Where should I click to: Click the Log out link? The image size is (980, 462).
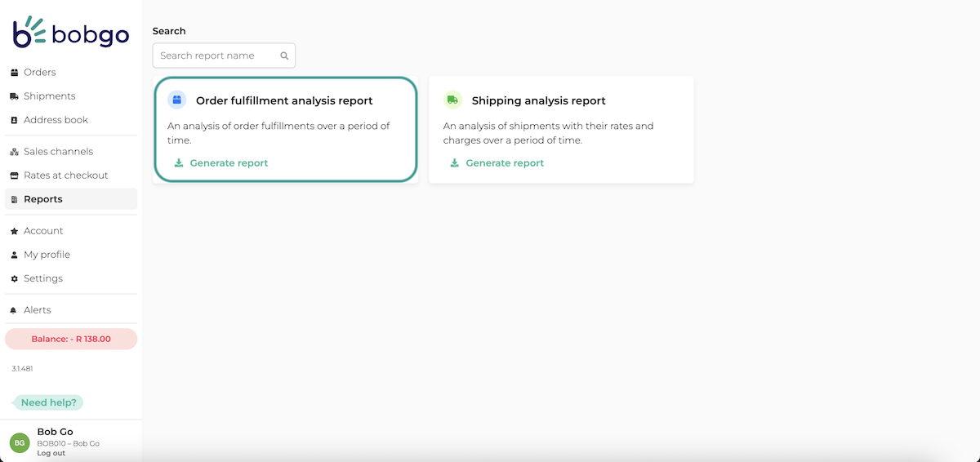tap(51, 453)
